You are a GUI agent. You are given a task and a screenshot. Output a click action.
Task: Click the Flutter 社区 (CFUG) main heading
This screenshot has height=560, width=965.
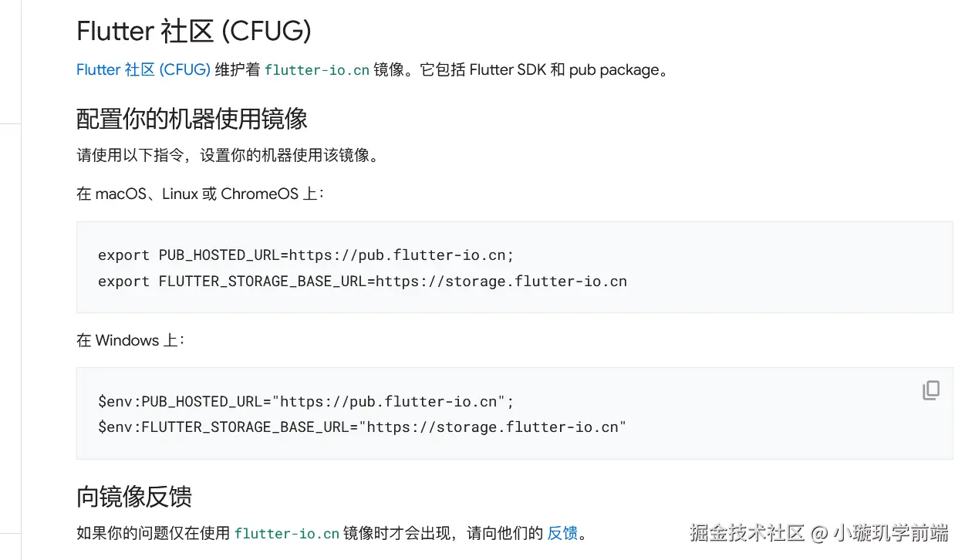[194, 31]
